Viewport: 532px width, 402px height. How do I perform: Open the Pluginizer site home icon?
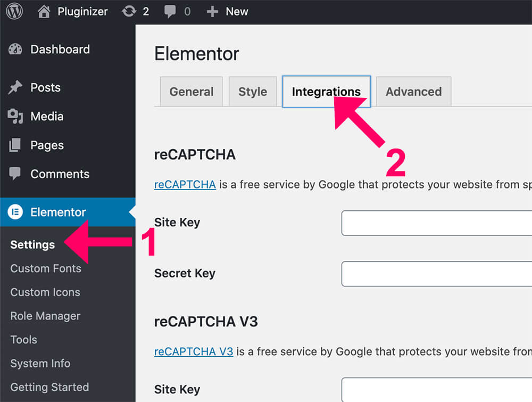pyautogui.click(x=45, y=11)
